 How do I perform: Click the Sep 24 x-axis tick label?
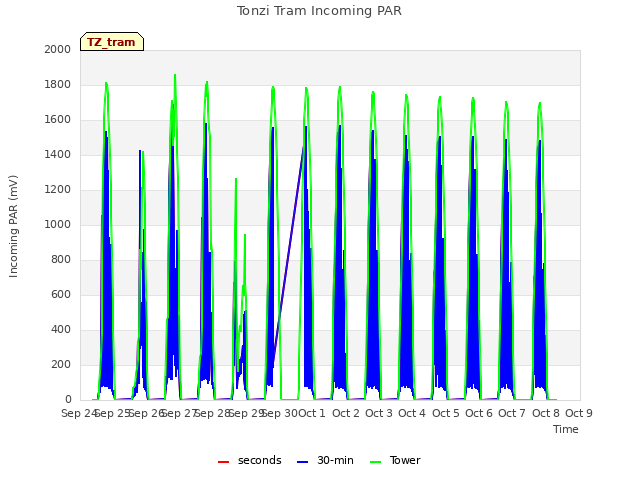(78, 413)
